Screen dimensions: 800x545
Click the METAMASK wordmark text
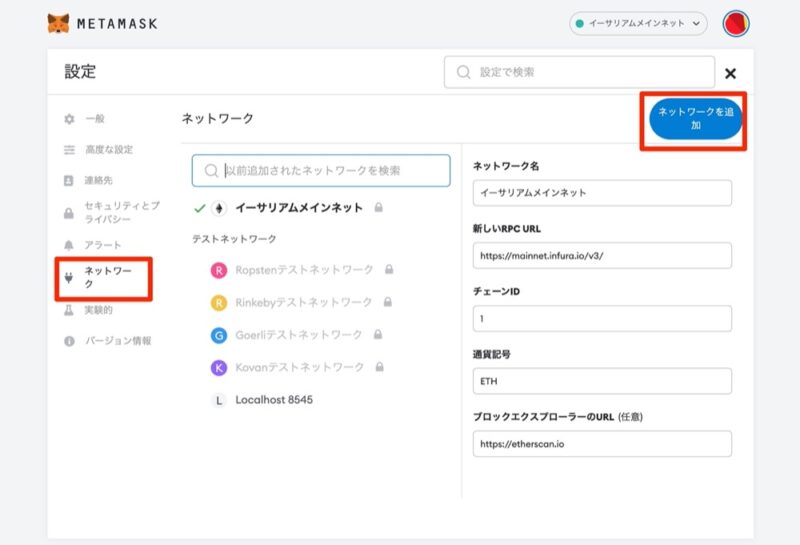tap(117, 23)
